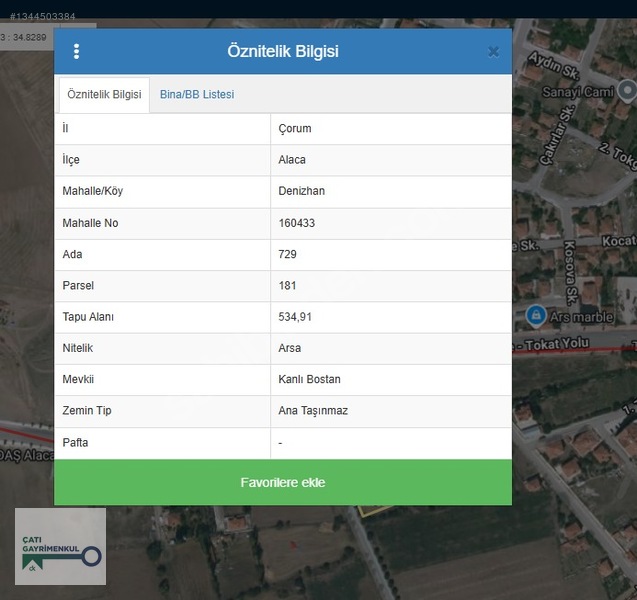Viewport: 637px width, 600px height.
Task: Click the Pafta row label
Action: [75, 442]
